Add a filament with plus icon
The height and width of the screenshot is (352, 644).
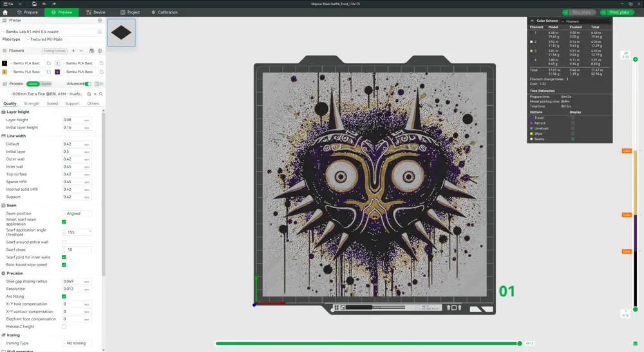point(73,51)
